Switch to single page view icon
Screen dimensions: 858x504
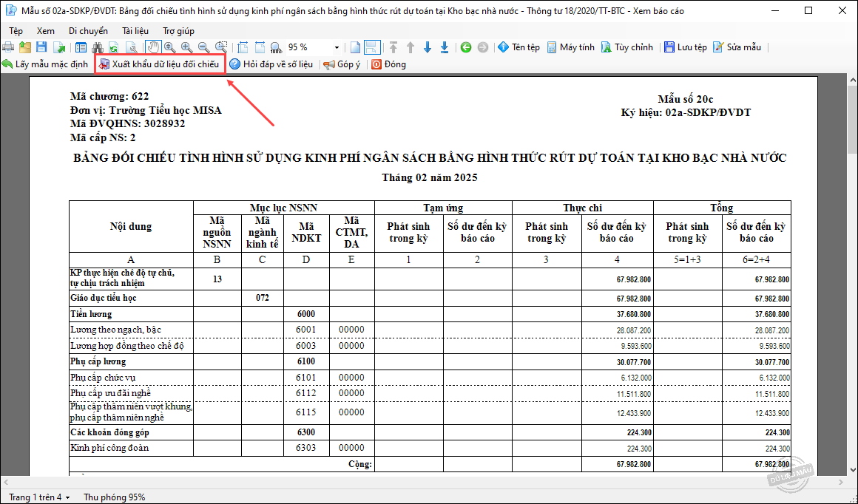click(356, 47)
